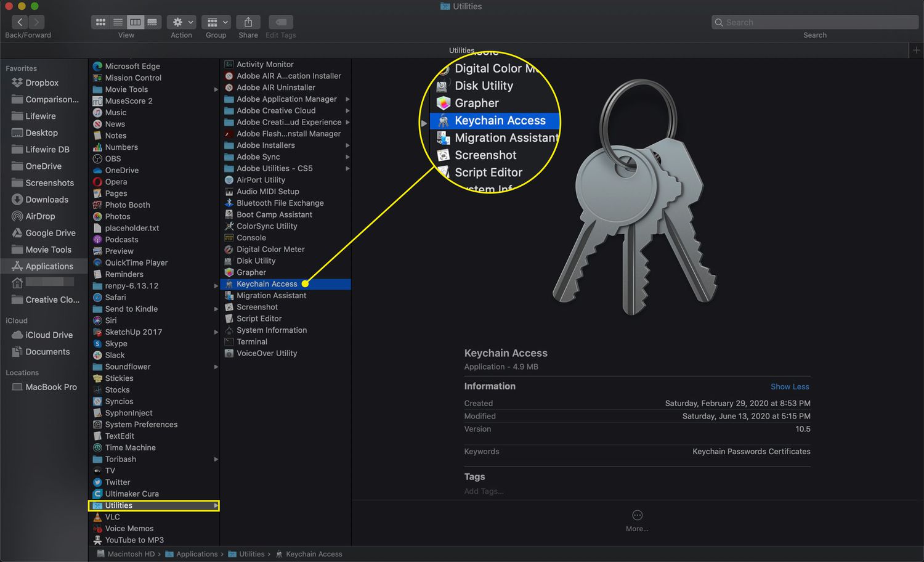Open the Group dropdown
Image resolution: width=924 pixels, height=562 pixels.
(x=216, y=22)
